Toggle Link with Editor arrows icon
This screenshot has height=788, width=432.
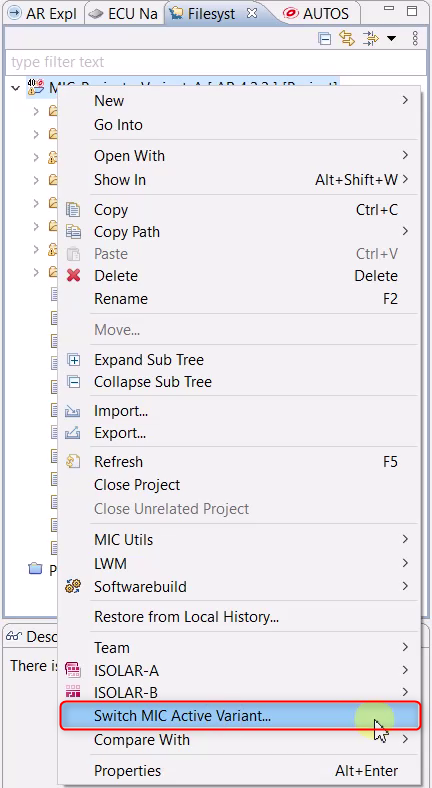(x=347, y=39)
